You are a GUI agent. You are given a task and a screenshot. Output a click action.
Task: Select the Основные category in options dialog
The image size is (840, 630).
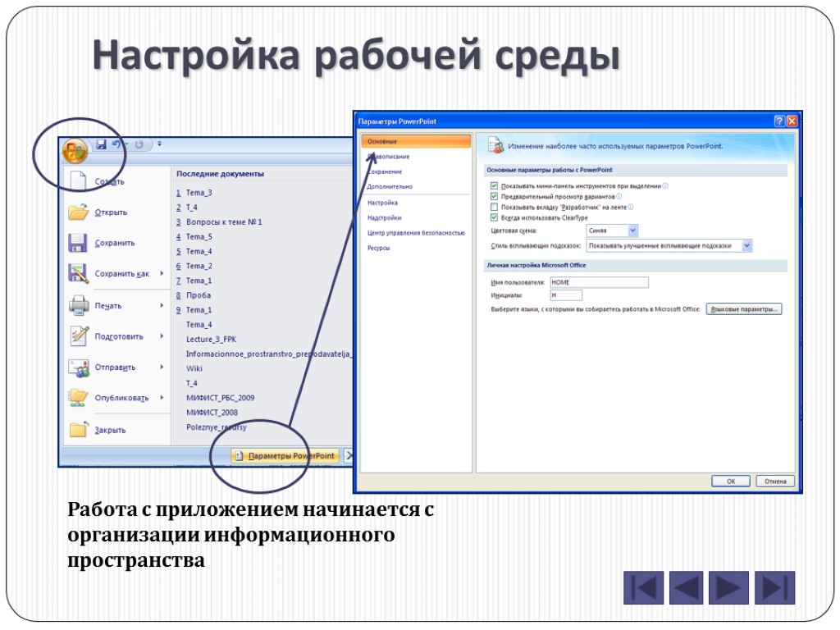(x=416, y=141)
